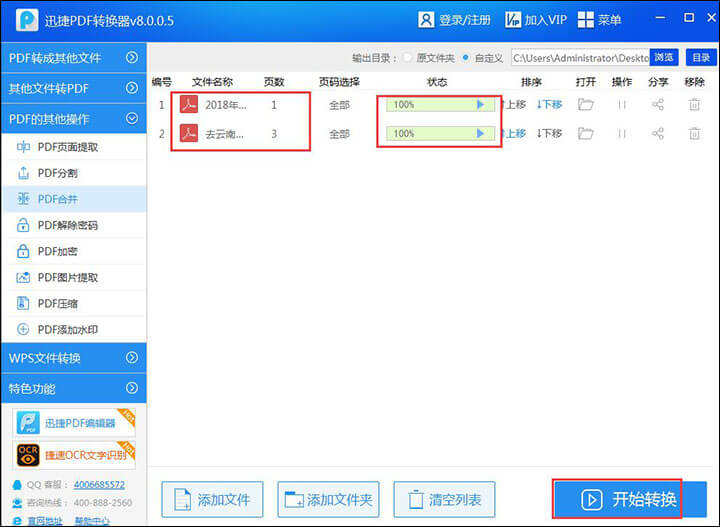Open output folder for row 2
Viewport: 720px width, 527px height.
pos(585,134)
